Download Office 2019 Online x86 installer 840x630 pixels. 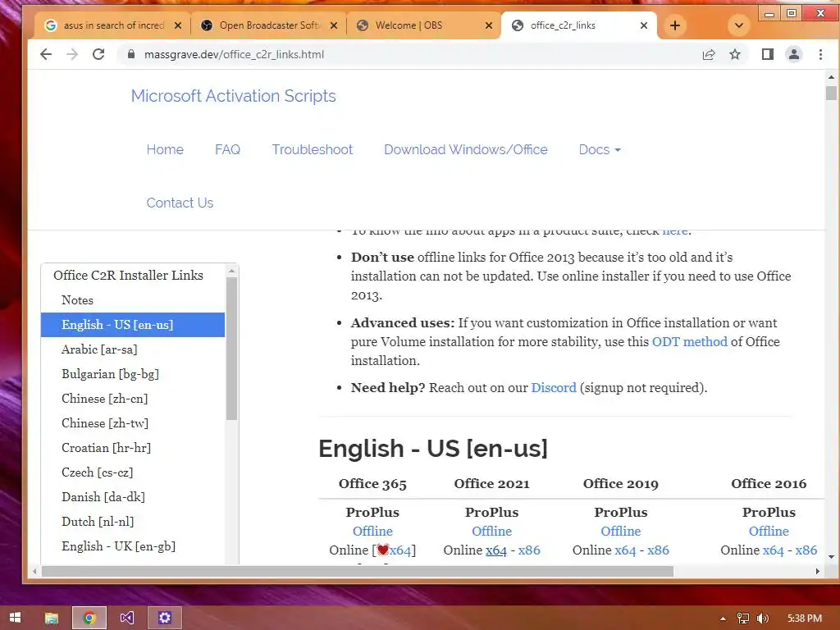point(659,550)
